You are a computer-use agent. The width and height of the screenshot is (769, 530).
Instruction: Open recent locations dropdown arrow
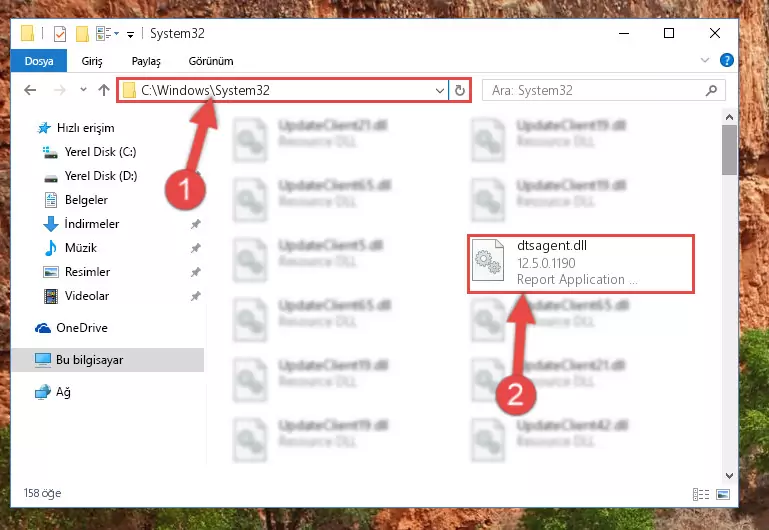[x=83, y=90]
